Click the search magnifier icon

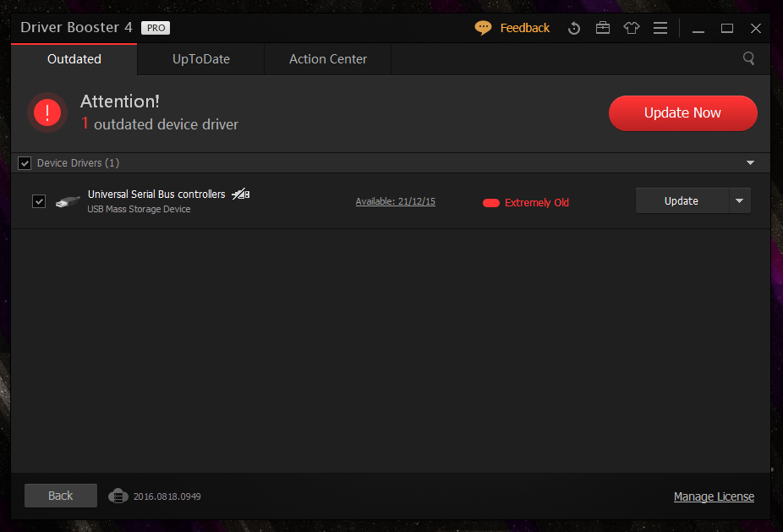[x=748, y=58]
